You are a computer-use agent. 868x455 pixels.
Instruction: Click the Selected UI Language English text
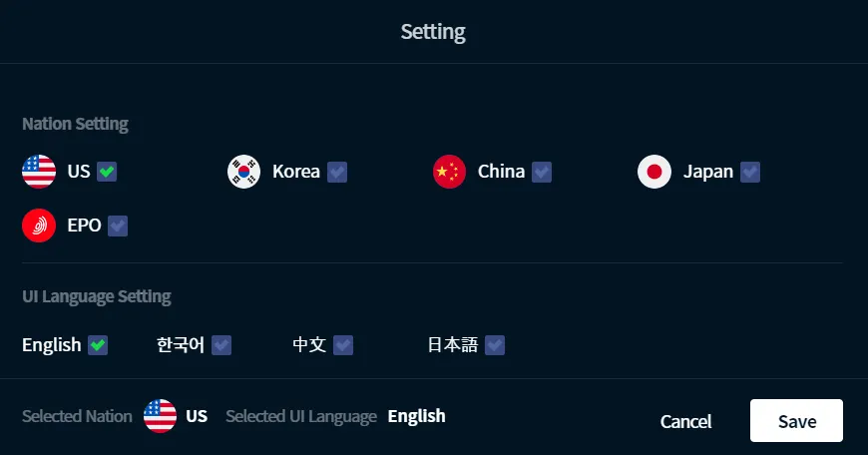tap(416, 416)
